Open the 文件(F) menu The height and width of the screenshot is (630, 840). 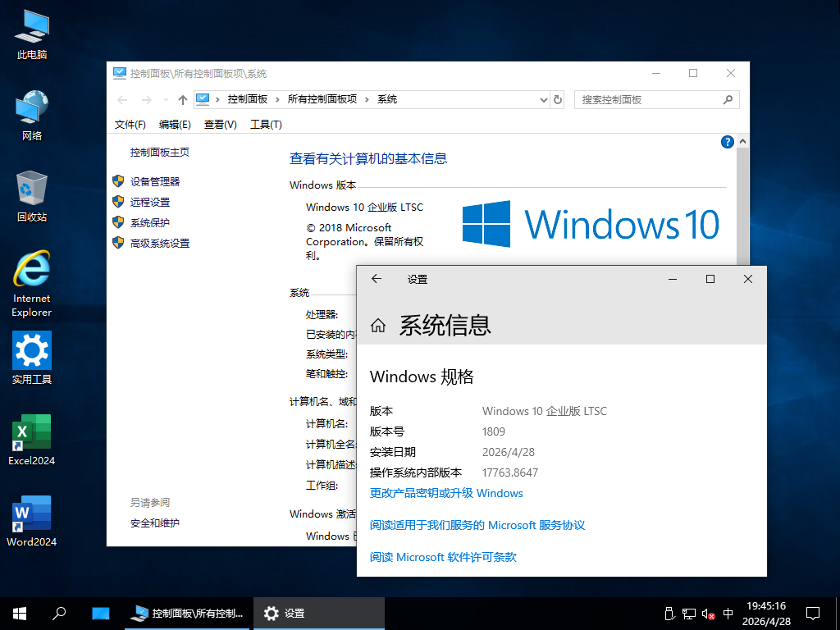click(130, 125)
